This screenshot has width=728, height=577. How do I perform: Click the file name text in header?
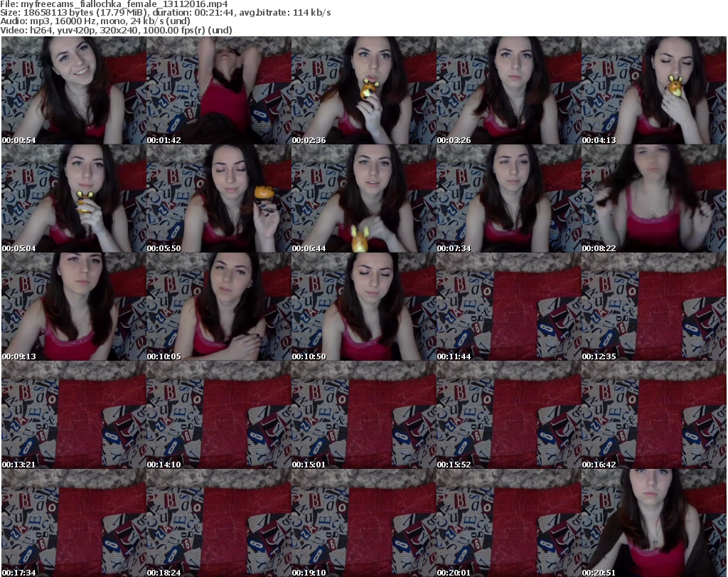tap(114, 4)
